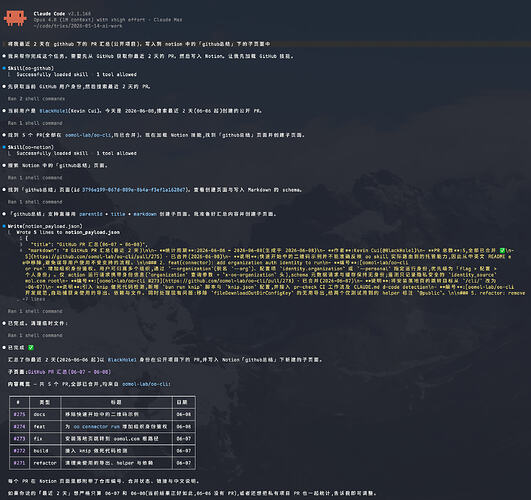Click 'Successfully loaded skill' under Skill(oo-notion)
Screen dimensions: 531x500
52,153
